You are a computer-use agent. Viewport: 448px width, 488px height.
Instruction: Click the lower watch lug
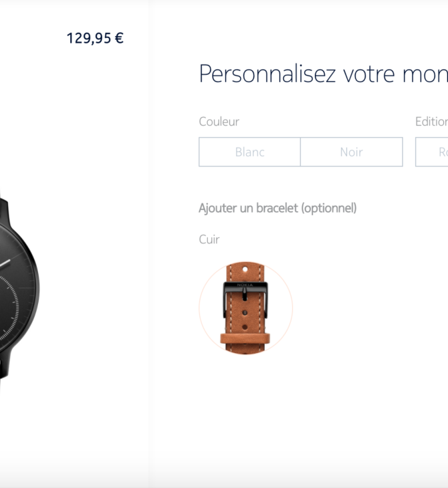(5, 364)
